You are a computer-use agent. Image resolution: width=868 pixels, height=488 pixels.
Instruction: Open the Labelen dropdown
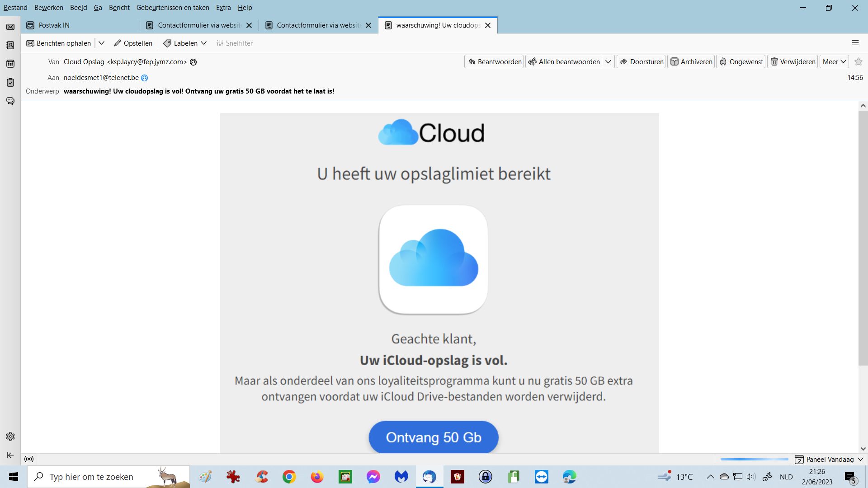pyautogui.click(x=185, y=43)
